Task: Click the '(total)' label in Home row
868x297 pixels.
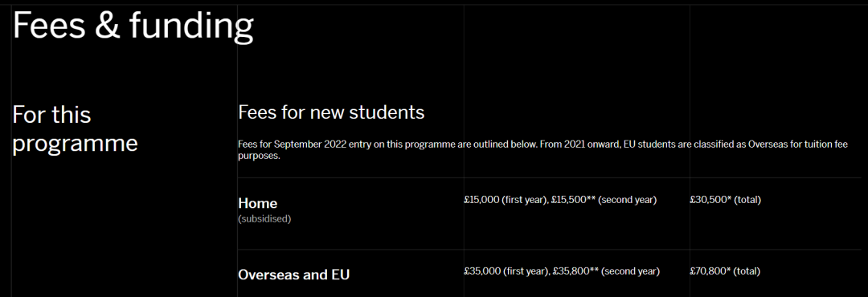Action: pyautogui.click(x=748, y=200)
